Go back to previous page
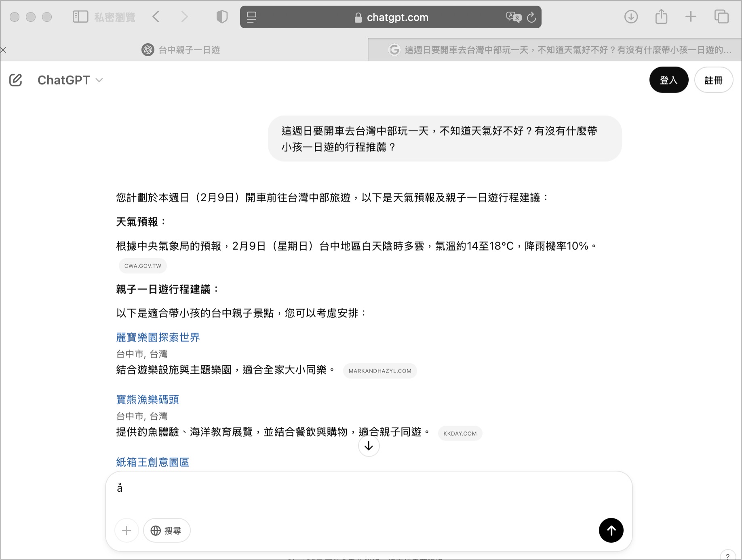 coord(156,17)
